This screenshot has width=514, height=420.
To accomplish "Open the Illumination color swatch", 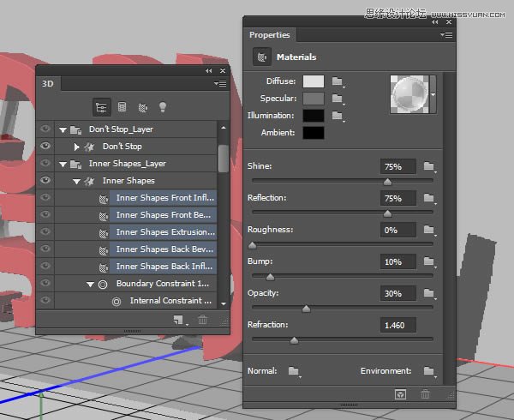I will click(x=314, y=116).
